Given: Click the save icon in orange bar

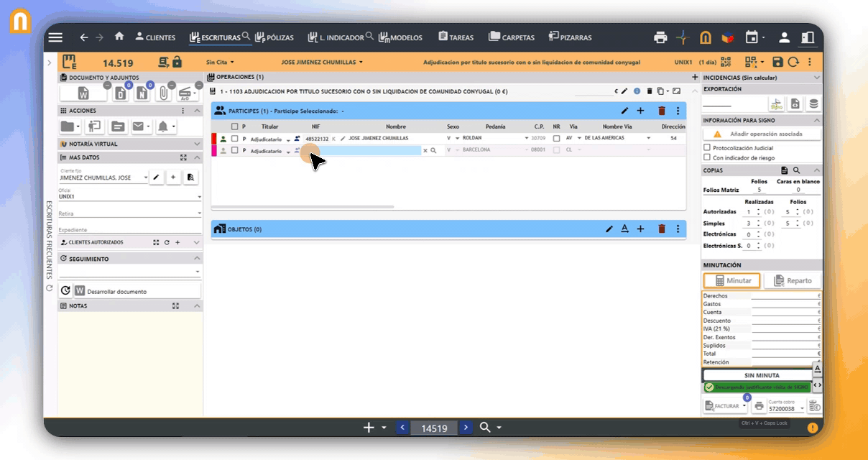Looking at the screenshot, I should coord(777,63).
